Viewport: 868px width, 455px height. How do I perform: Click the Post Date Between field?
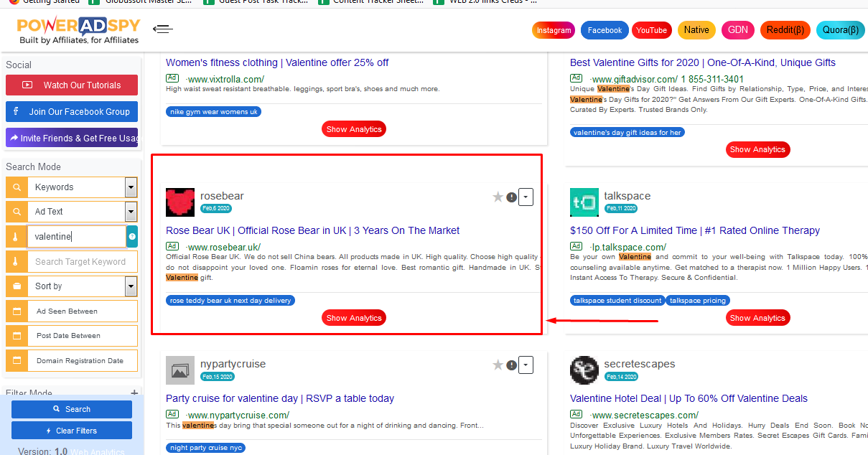[82, 336]
